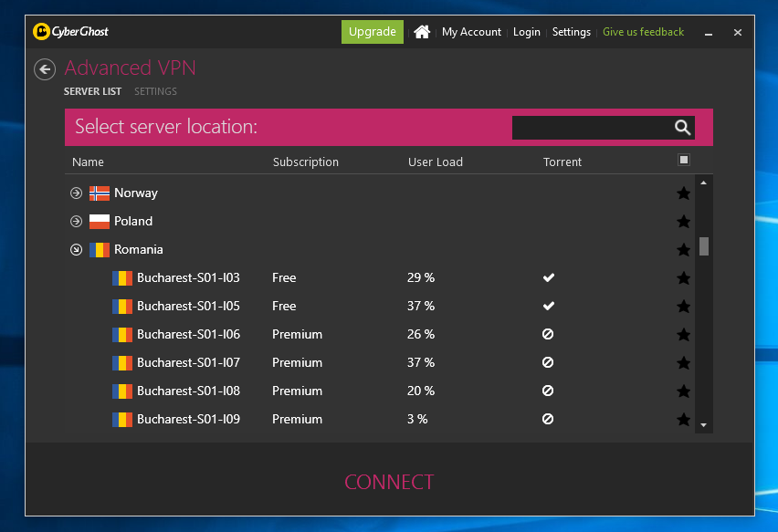Favorite Norway with its star icon

[683, 193]
